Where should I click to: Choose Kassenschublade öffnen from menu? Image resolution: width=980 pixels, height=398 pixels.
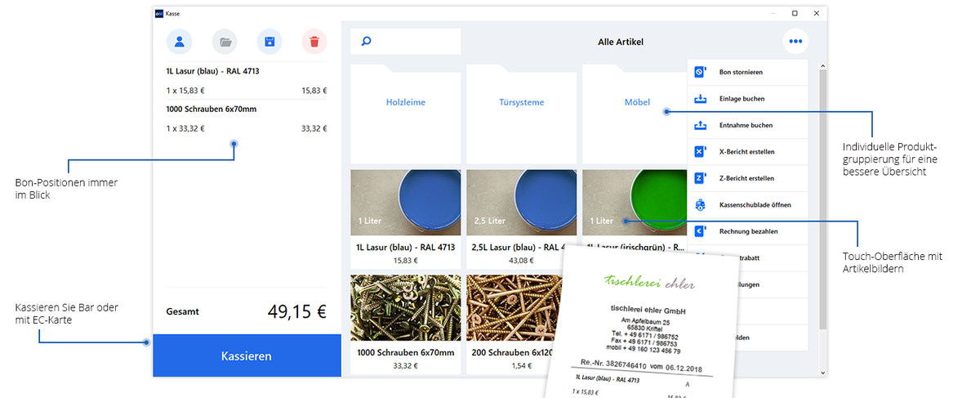747,205
